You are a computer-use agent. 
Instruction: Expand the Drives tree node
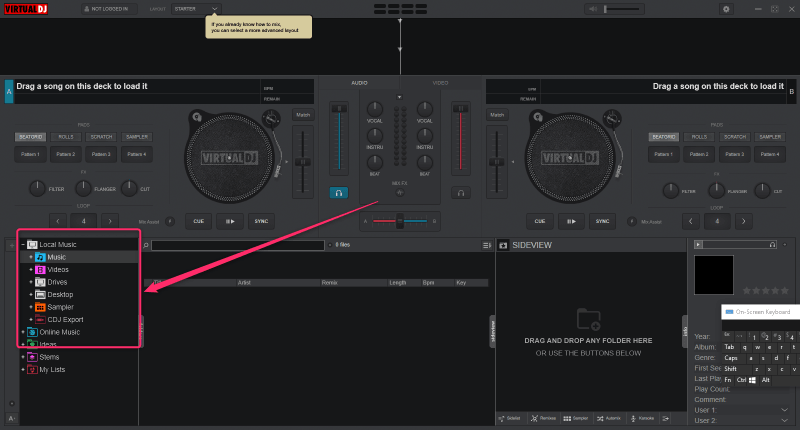(x=31, y=282)
